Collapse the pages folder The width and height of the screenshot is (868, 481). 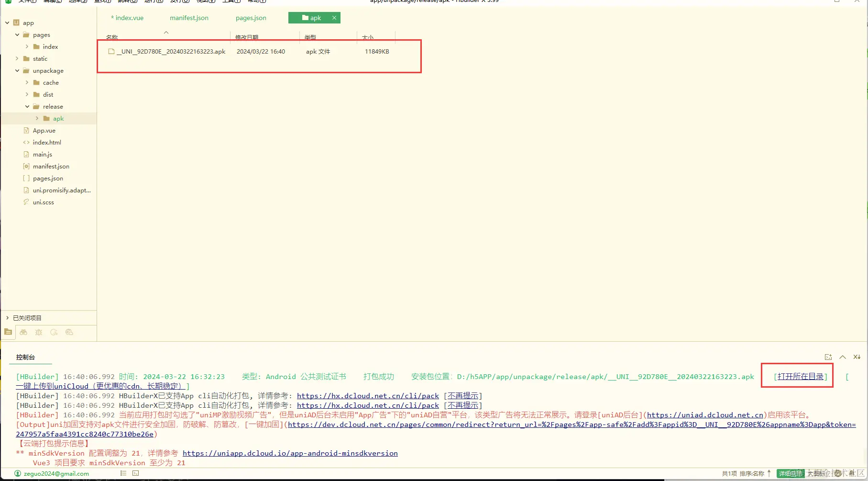tap(17, 34)
